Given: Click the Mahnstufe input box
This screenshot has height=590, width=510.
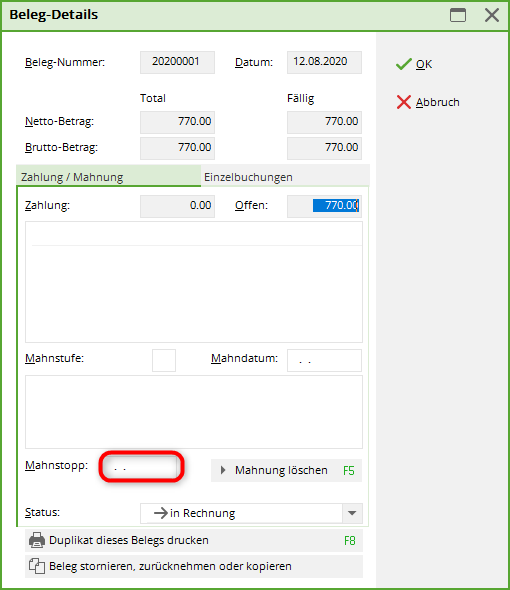Looking at the screenshot, I should click(x=164, y=360).
